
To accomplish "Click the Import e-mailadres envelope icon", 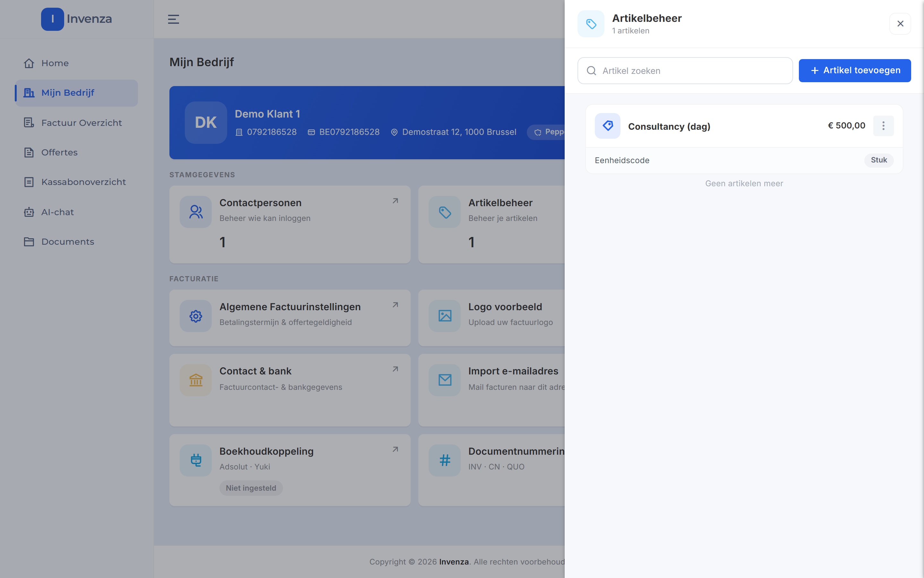I will point(444,380).
